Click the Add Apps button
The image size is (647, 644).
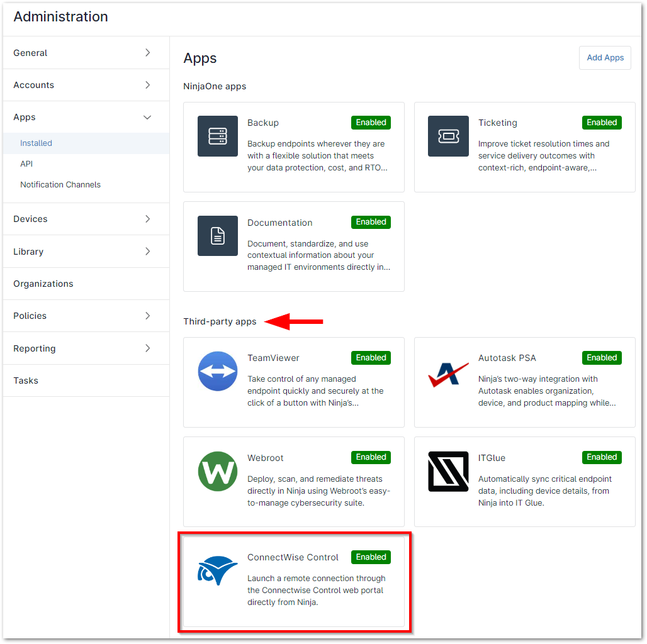(605, 57)
